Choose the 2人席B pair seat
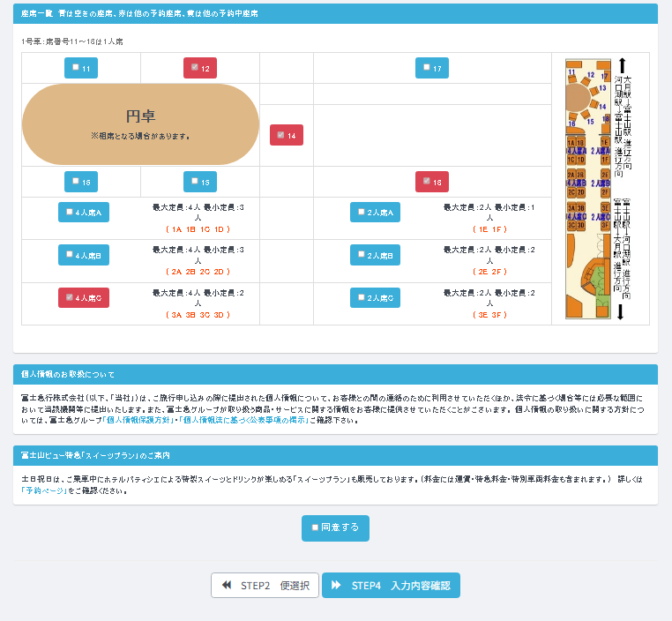The height and width of the screenshot is (621, 672). (375, 255)
